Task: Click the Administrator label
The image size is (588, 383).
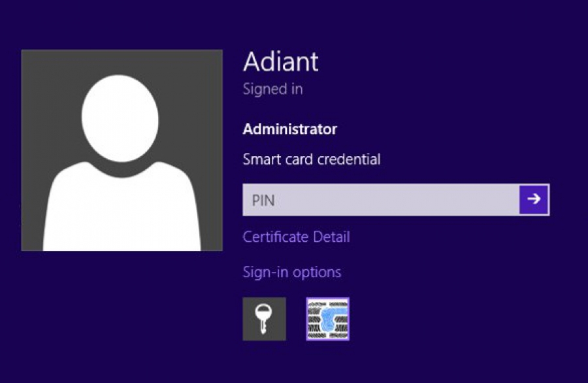Action: click(x=290, y=129)
